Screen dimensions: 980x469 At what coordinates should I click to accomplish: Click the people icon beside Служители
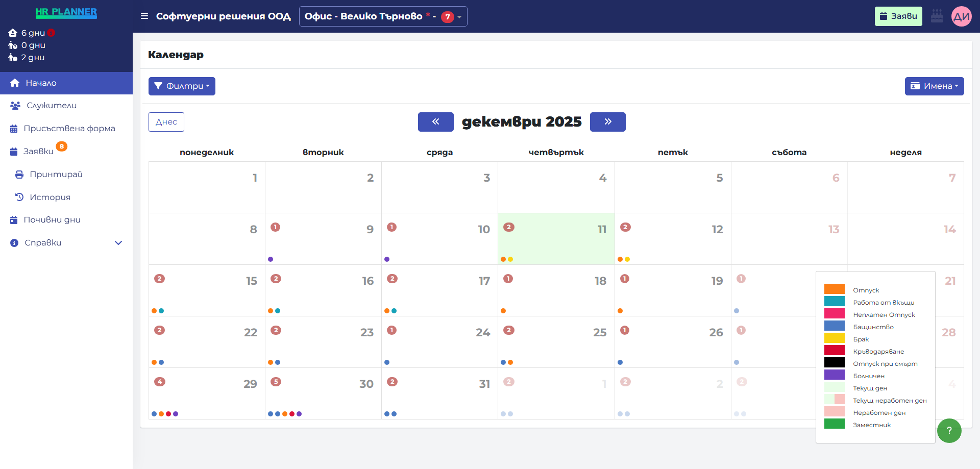[14, 105]
